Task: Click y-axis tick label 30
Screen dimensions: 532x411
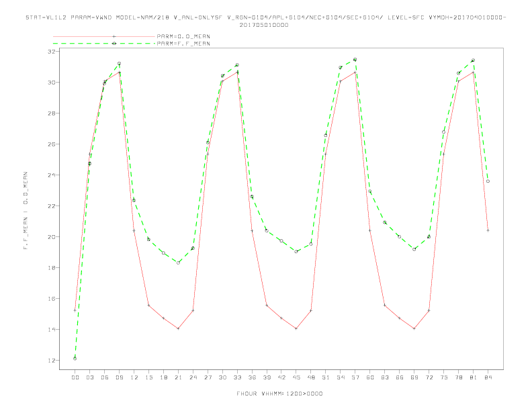Action: click(52, 83)
